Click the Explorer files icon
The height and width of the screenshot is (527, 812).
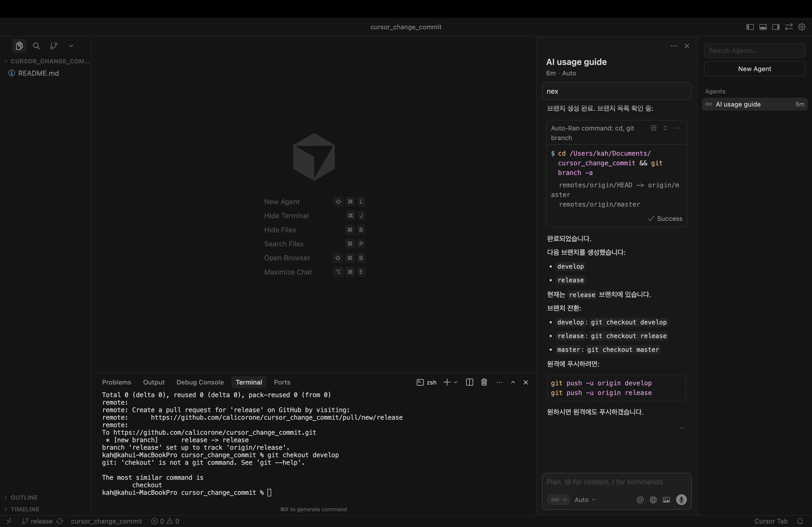click(19, 46)
